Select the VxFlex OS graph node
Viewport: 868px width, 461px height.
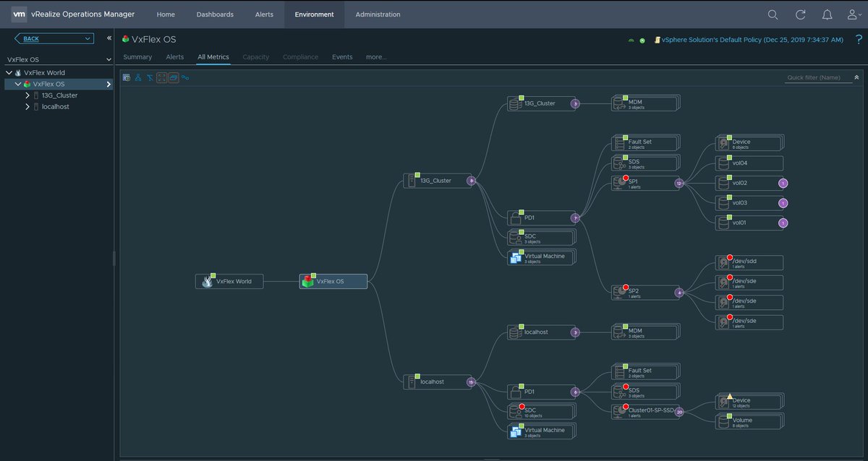tap(333, 281)
